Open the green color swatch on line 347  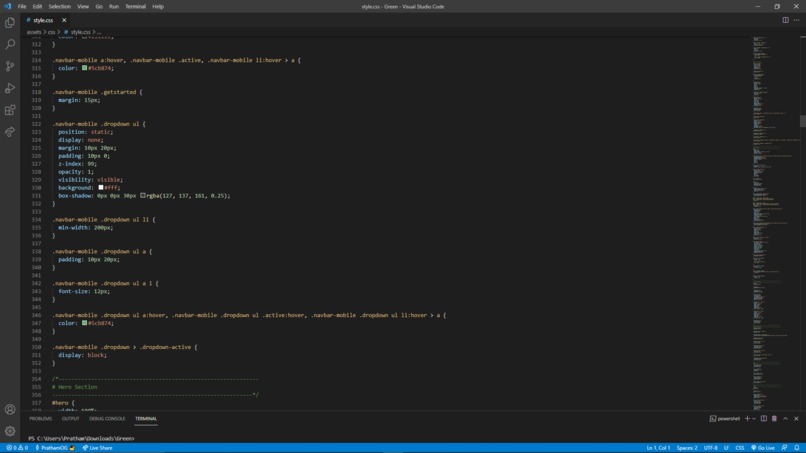click(84, 323)
